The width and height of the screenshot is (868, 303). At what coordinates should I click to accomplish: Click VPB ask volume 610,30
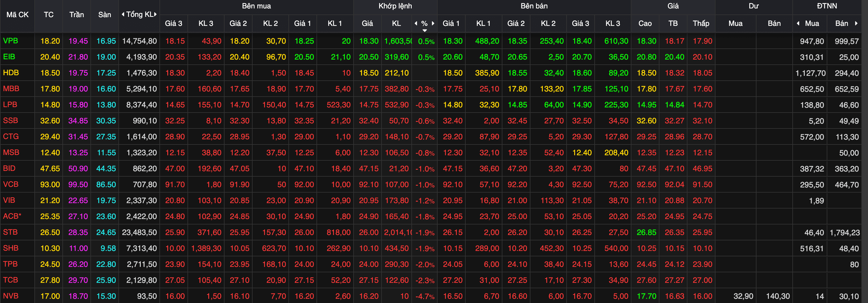(x=616, y=41)
